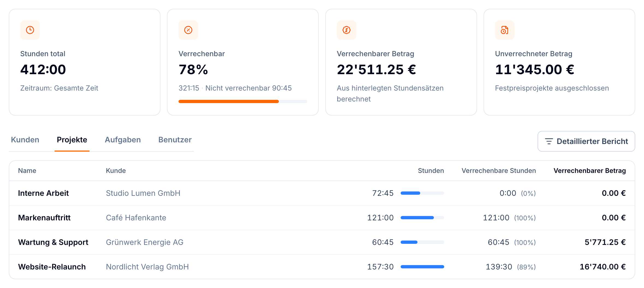The image size is (644, 288).
Task: Click the 78% billable value
Action: click(x=193, y=70)
